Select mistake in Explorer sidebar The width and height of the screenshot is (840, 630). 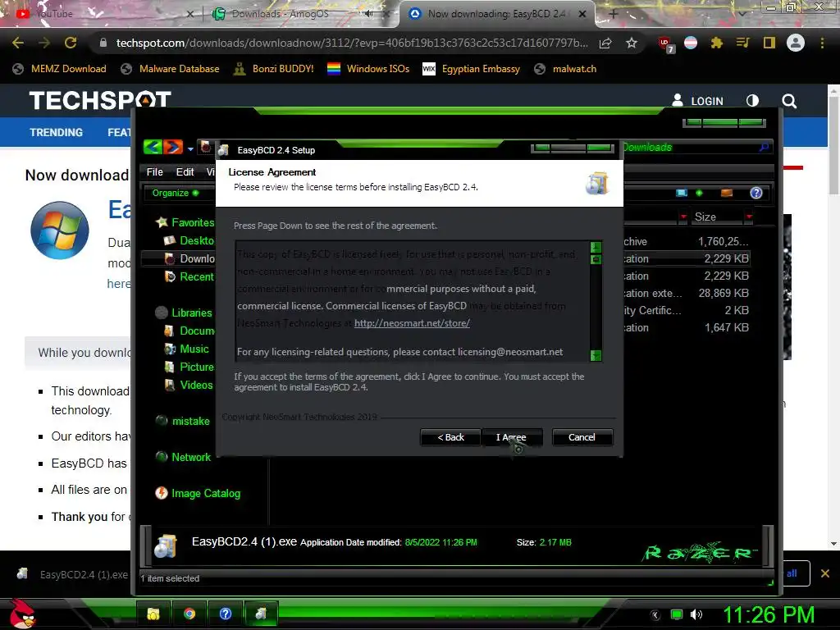tap(182, 421)
